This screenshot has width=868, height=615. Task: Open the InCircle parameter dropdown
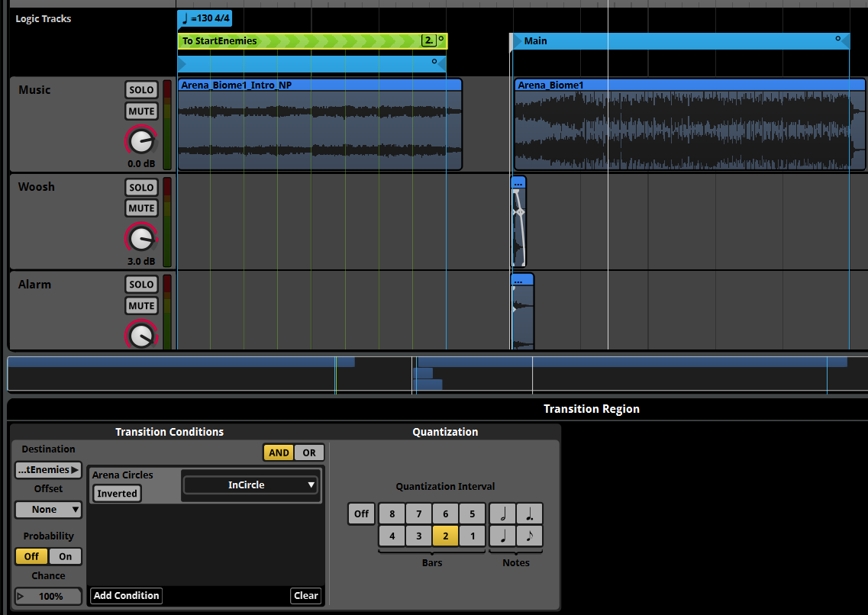click(x=250, y=485)
